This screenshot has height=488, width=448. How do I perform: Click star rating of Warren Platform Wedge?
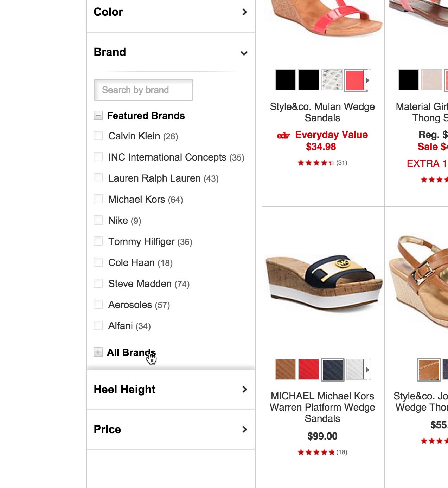(316, 452)
